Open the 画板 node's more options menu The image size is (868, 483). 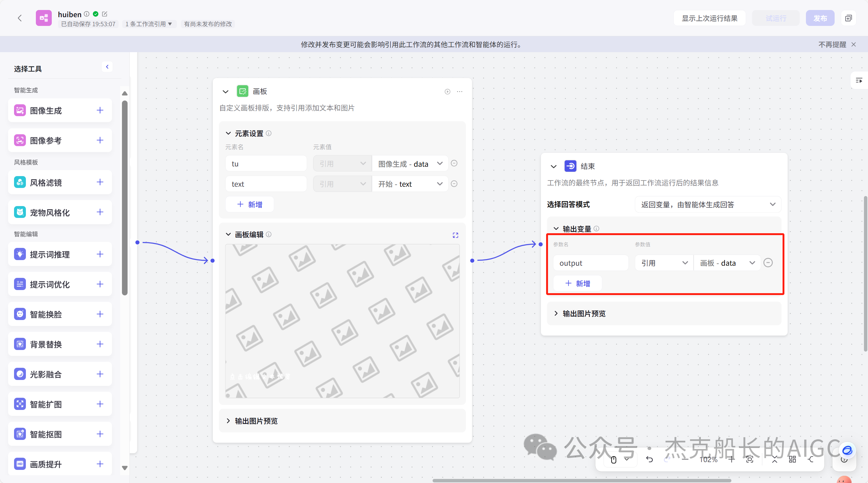(460, 91)
